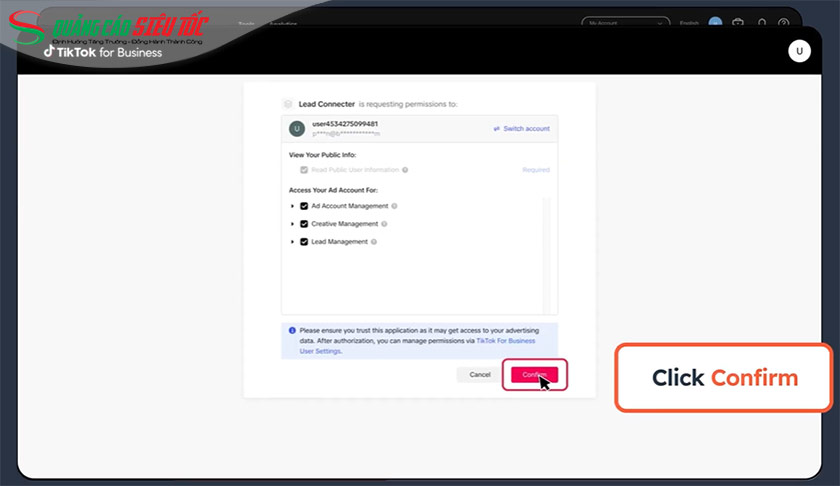This screenshot has height=486, width=840.
Task: Expand the Lead Management tree arrow
Action: pos(292,242)
